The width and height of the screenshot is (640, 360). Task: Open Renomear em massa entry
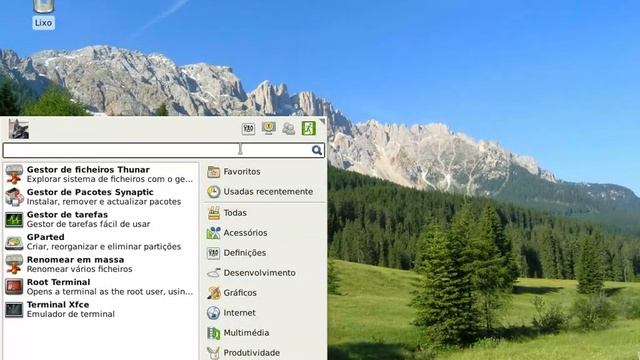(x=100, y=264)
